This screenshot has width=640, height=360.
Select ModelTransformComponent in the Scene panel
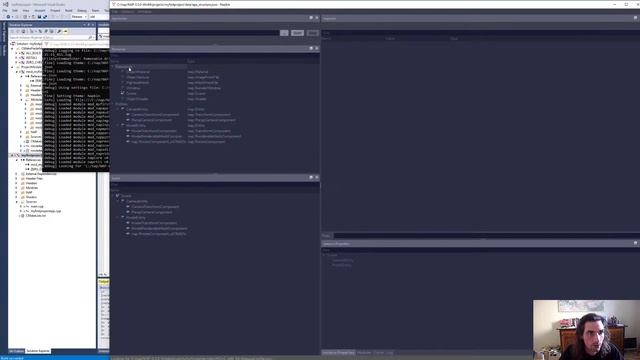[x=154, y=223]
